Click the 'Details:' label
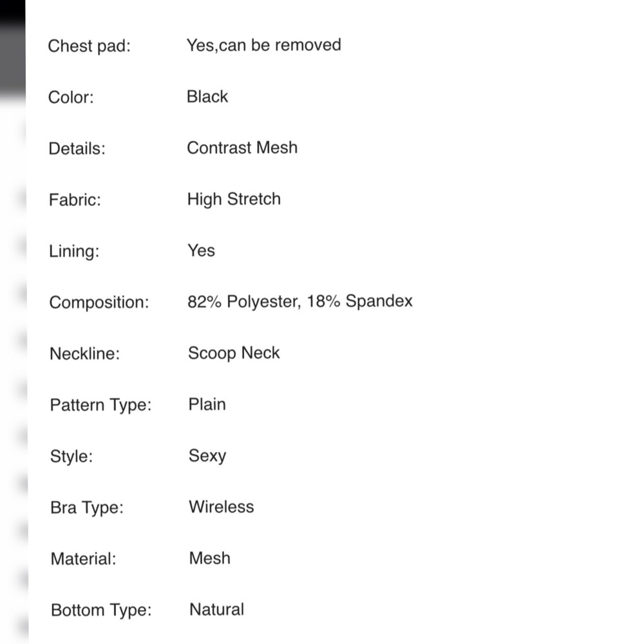Screen dimensions: 644x644 pyautogui.click(x=77, y=149)
